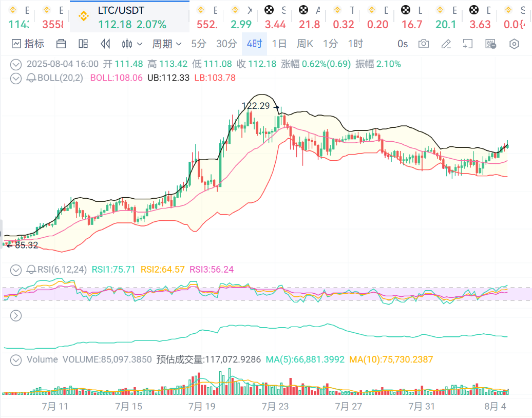
Task: Click the RSI1:75.71 value
Action: coord(113,270)
